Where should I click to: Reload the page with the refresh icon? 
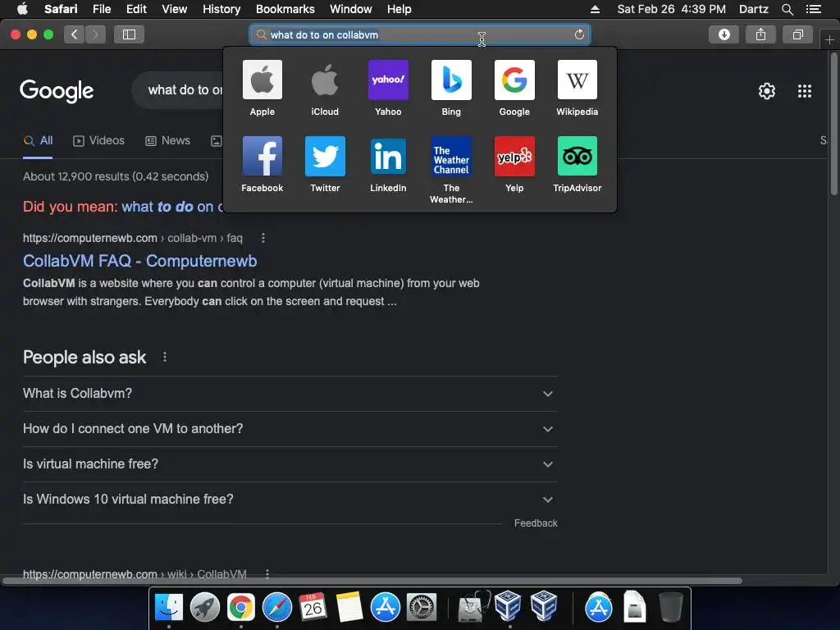pos(579,34)
